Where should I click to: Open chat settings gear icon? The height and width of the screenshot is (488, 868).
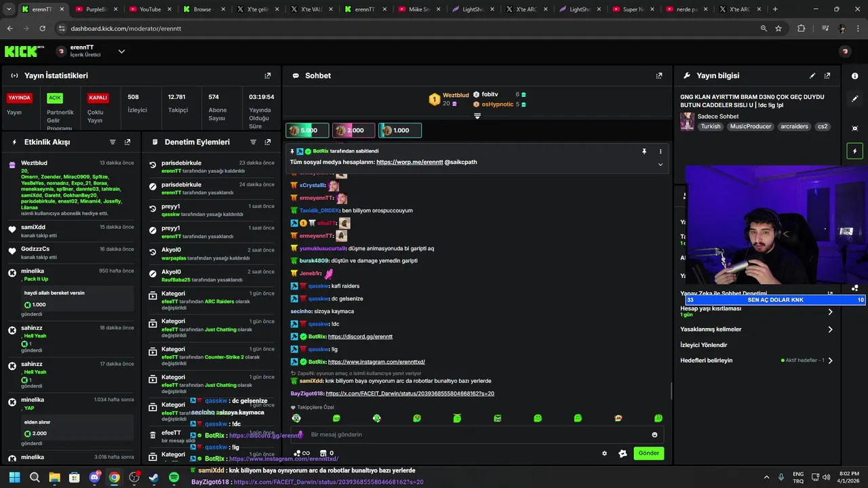click(604, 453)
